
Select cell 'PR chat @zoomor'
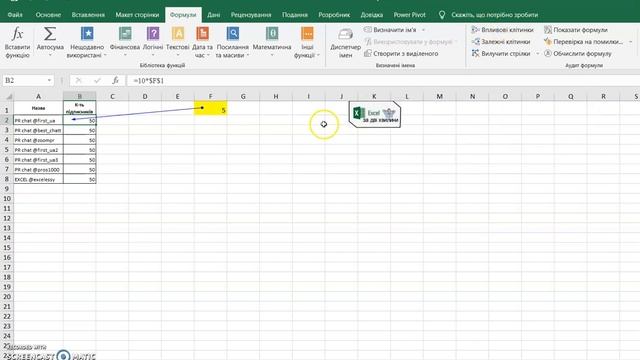point(38,140)
